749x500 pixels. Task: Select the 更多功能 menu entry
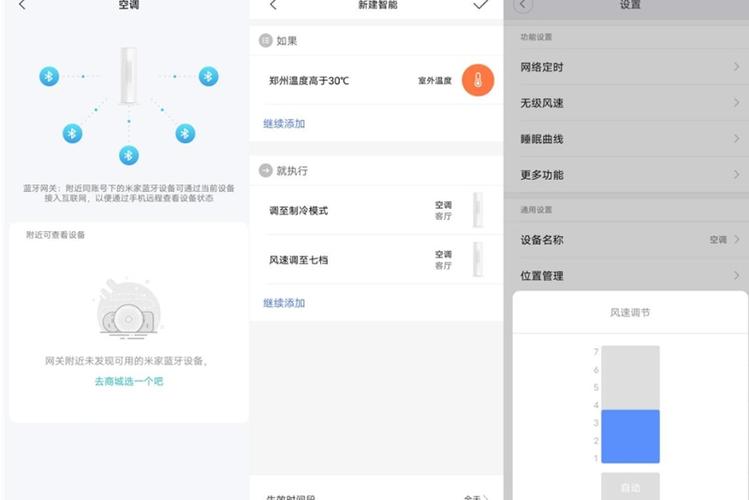click(x=626, y=175)
